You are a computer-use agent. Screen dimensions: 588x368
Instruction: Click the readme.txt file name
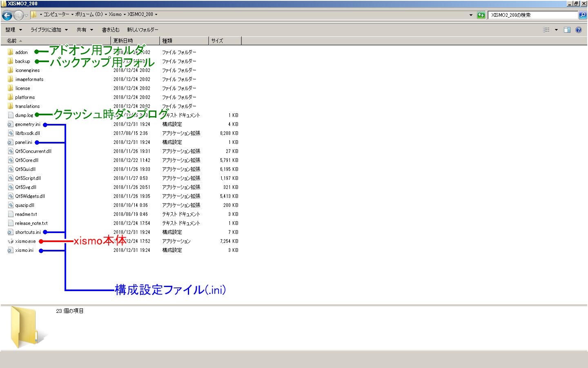pyautogui.click(x=26, y=214)
